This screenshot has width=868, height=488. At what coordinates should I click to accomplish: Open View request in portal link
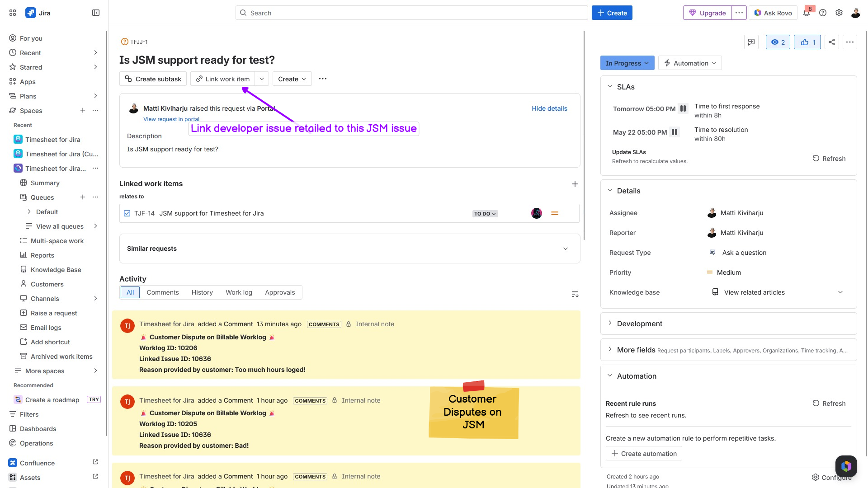[171, 119]
